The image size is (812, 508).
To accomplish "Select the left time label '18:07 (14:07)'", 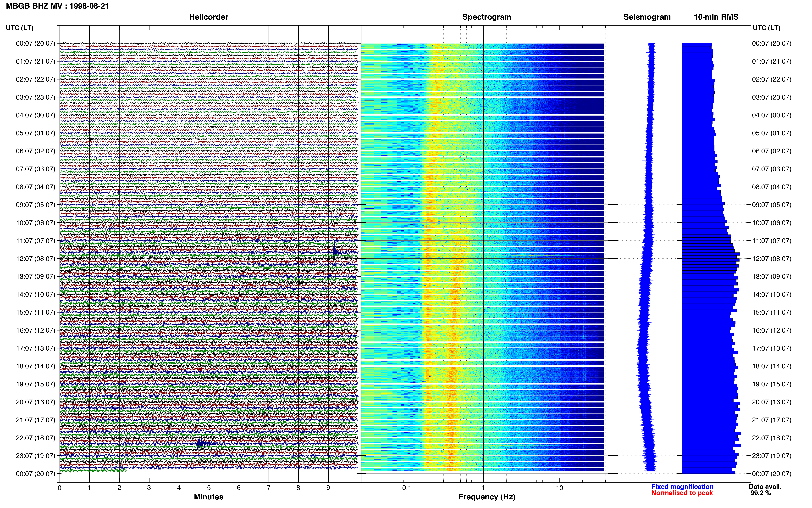I will point(36,366).
